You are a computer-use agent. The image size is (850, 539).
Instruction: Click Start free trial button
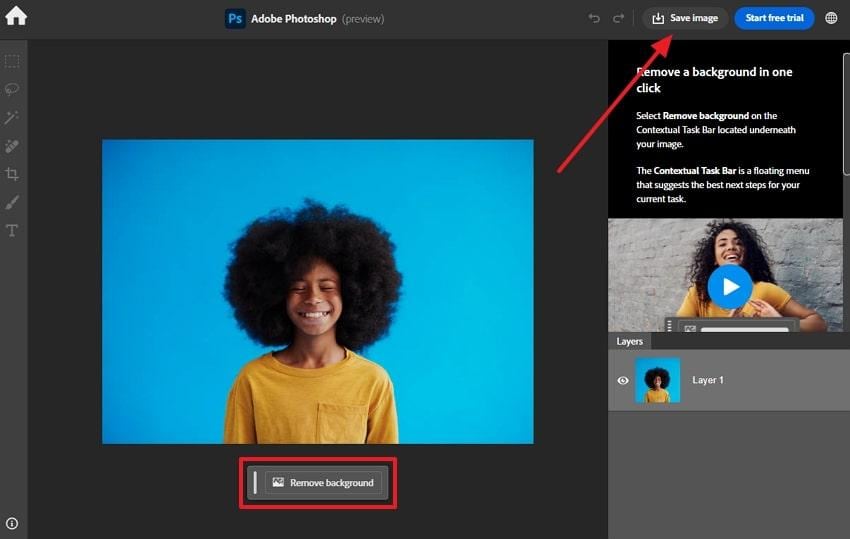774,18
